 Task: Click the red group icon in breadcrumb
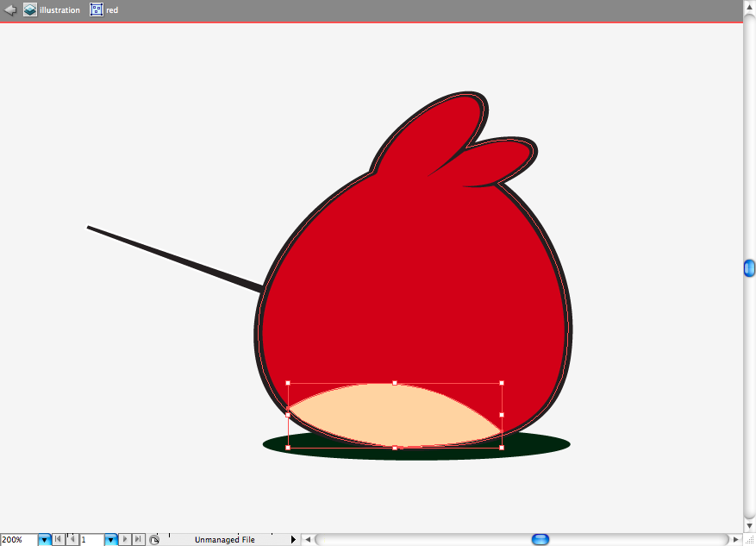click(x=97, y=9)
